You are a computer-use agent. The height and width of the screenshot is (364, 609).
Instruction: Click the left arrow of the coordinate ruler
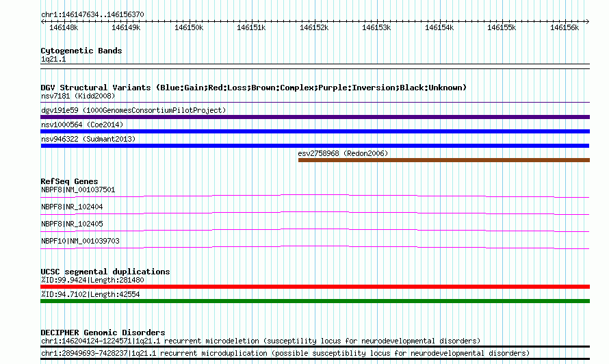[42, 21]
